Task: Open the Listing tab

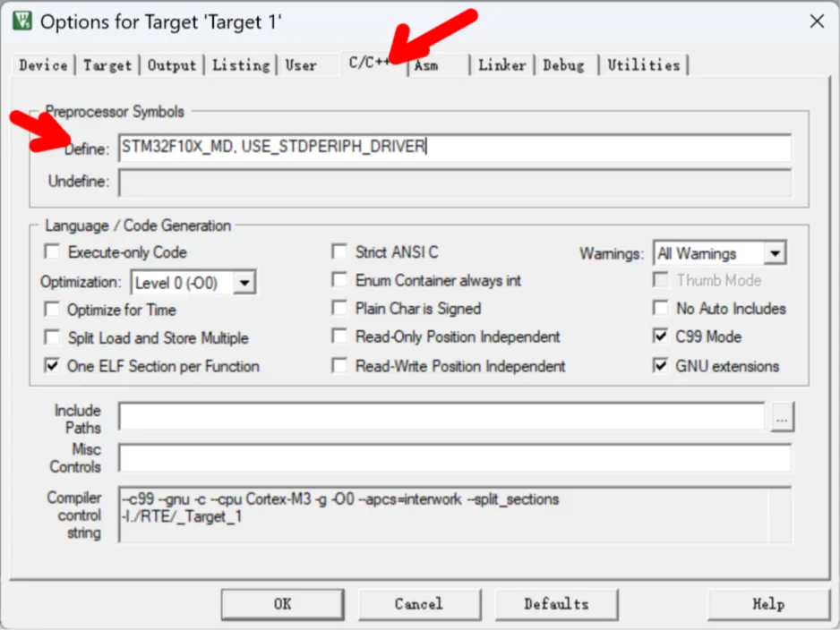Action: [x=241, y=65]
